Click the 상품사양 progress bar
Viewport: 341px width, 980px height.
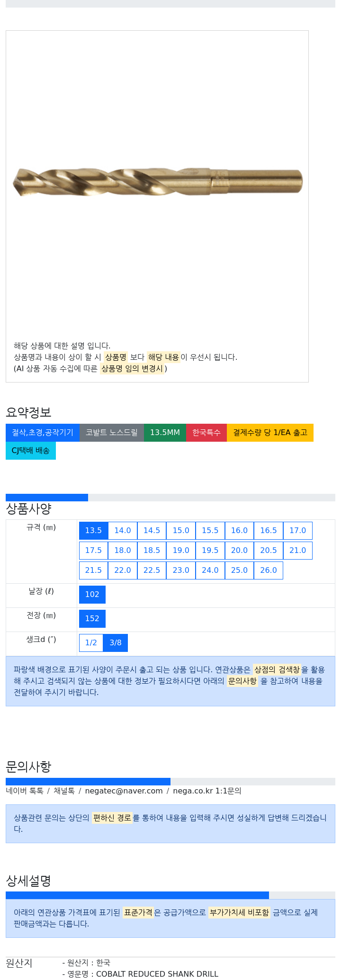(x=170, y=498)
